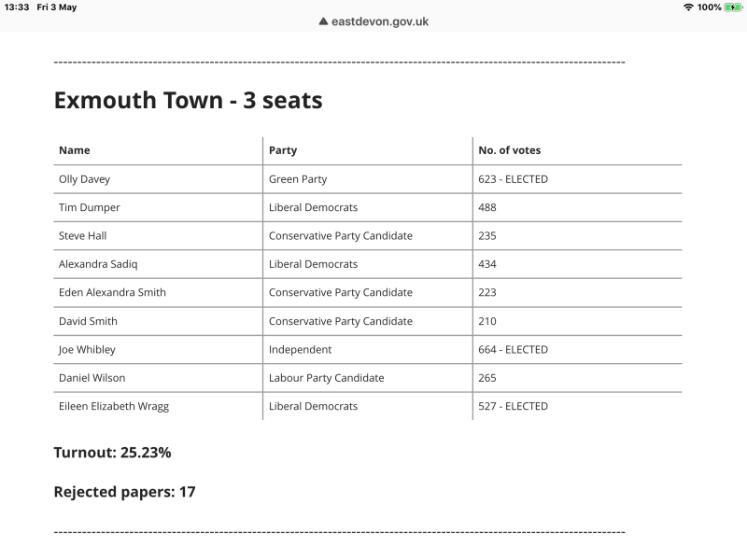Tap the battery charging icon
This screenshot has height=560, width=747.
[x=733, y=7]
